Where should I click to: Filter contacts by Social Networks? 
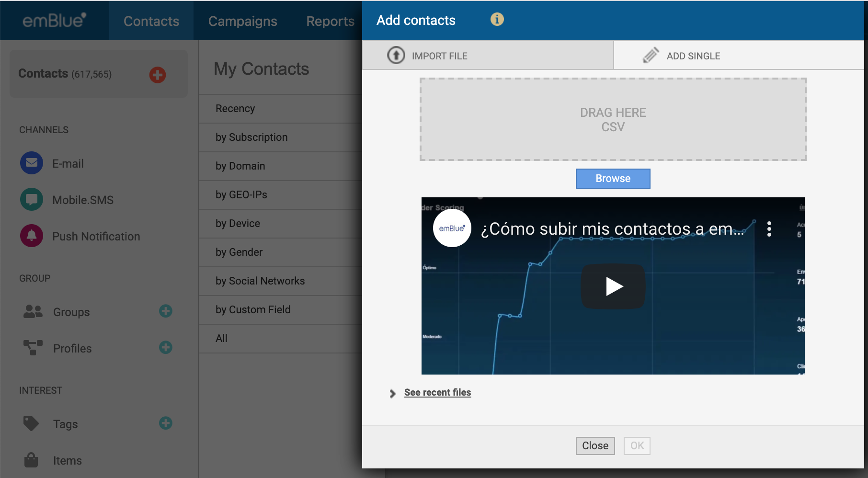pos(260,281)
